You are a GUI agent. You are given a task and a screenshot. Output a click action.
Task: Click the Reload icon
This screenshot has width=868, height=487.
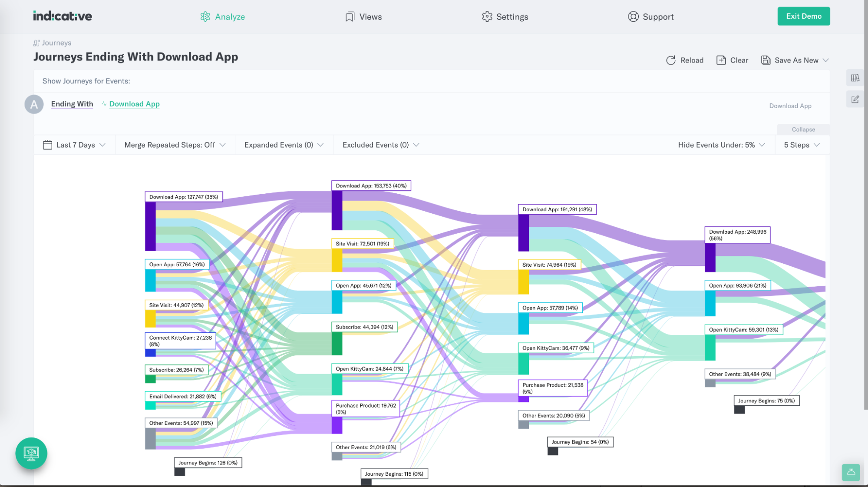(671, 60)
